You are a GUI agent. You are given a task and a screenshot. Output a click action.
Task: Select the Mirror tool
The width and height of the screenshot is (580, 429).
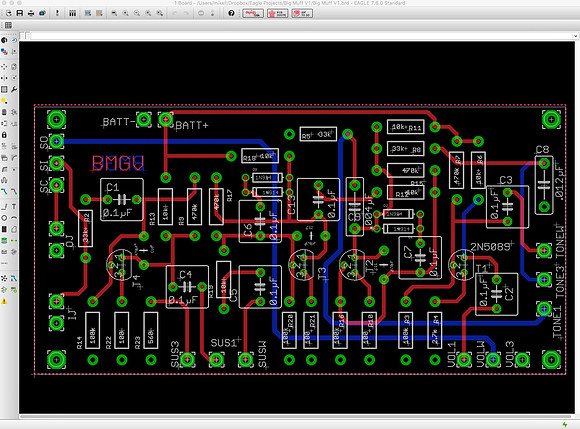pyautogui.click(x=4, y=78)
